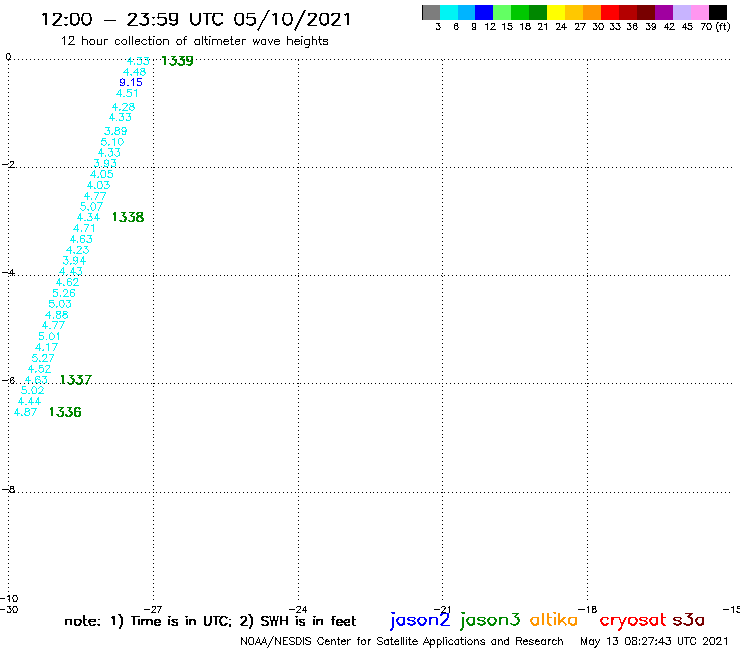Select the wave height value 4.48
740x650 pixels.
[x=135, y=72]
